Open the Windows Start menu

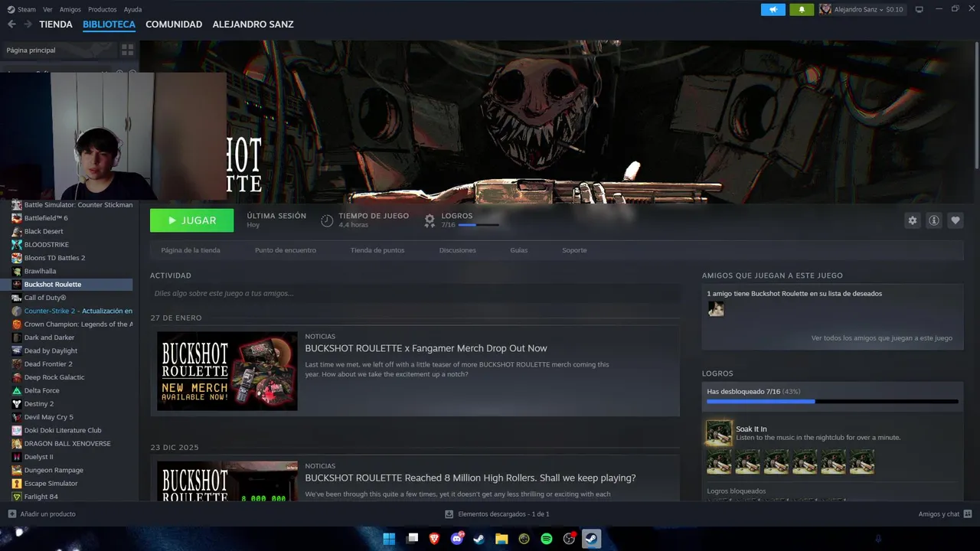pyautogui.click(x=389, y=539)
